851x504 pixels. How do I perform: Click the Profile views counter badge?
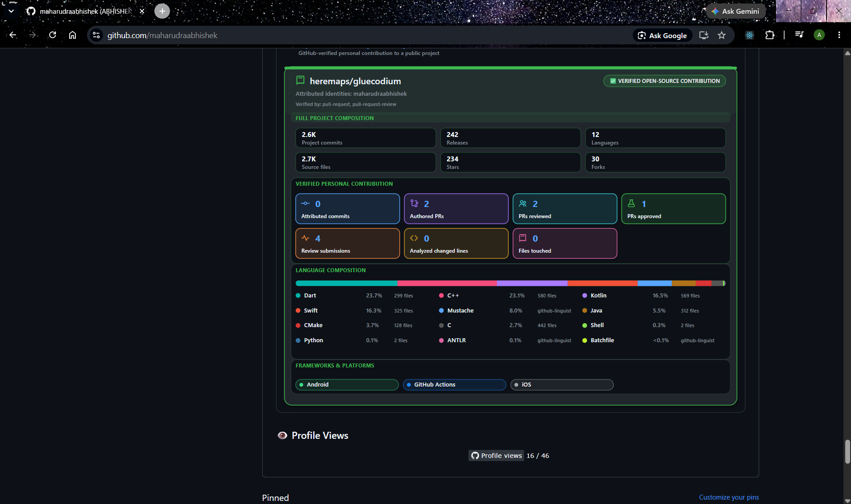coord(510,456)
